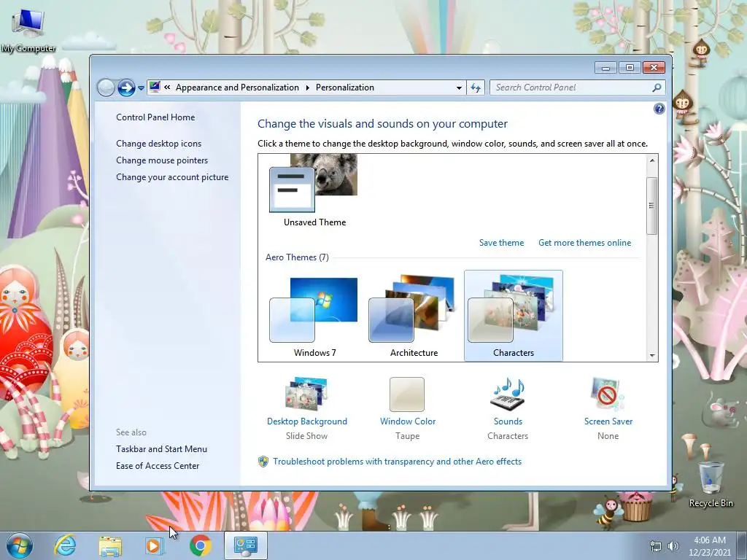Screen dimensions: 747x560
Task: Click the theme list scroll up arrow
Action: click(x=652, y=160)
